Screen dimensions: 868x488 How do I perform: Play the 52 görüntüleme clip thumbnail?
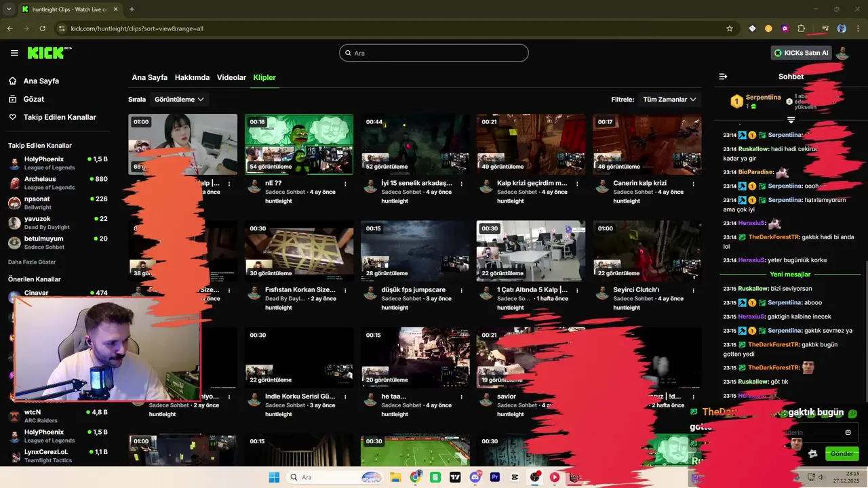[x=415, y=144]
